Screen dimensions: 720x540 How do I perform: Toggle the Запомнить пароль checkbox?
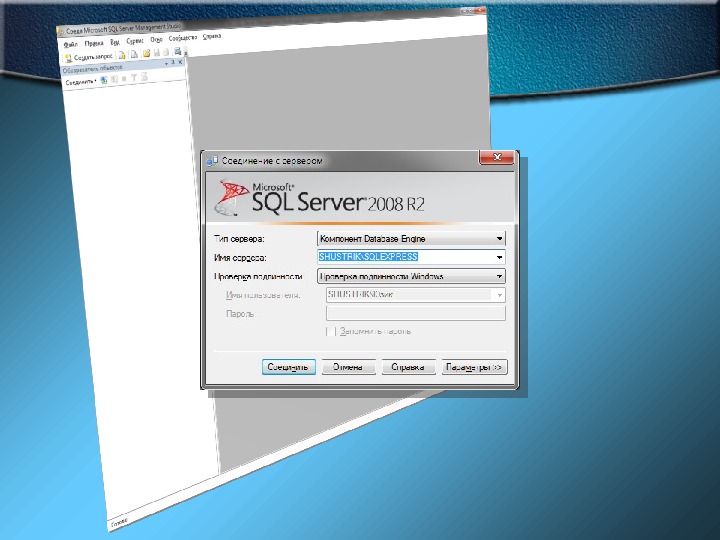pyautogui.click(x=331, y=331)
